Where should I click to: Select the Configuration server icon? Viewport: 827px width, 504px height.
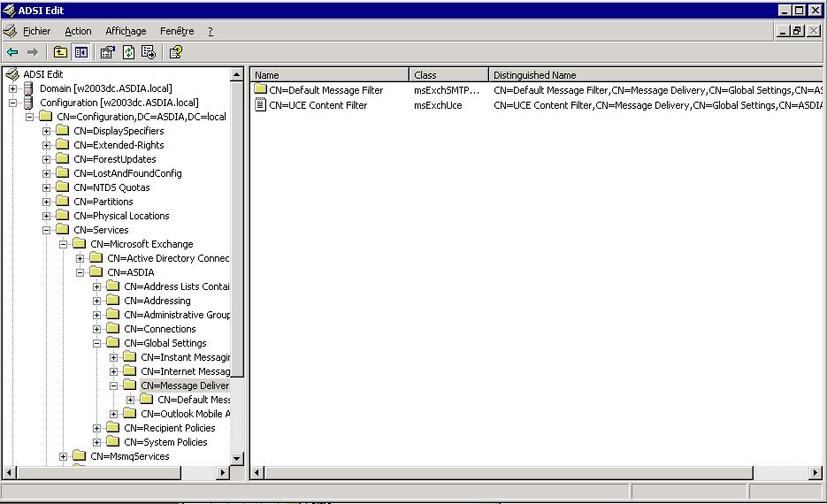[x=28, y=103]
